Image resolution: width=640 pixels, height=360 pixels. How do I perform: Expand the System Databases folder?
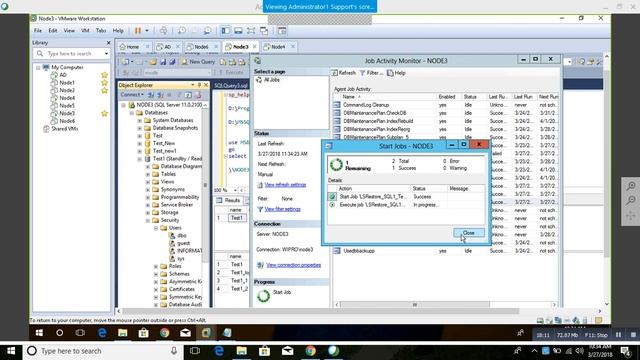[x=140, y=120]
